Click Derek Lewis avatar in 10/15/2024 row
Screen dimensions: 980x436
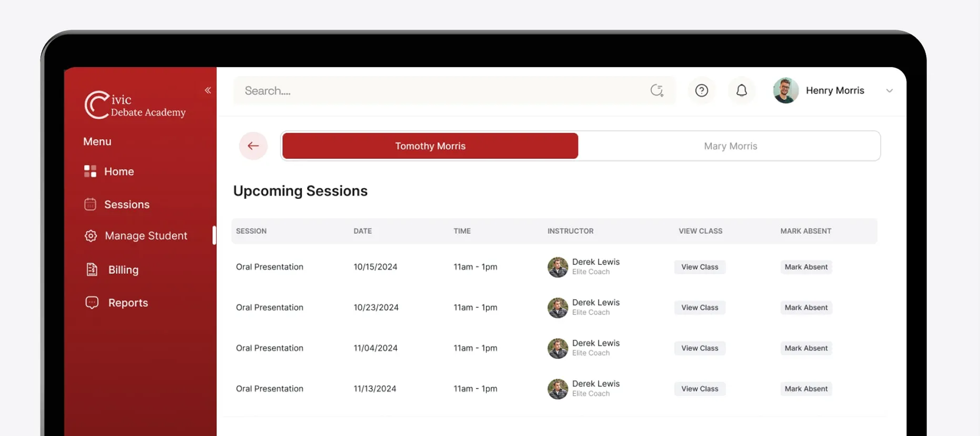(558, 267)
